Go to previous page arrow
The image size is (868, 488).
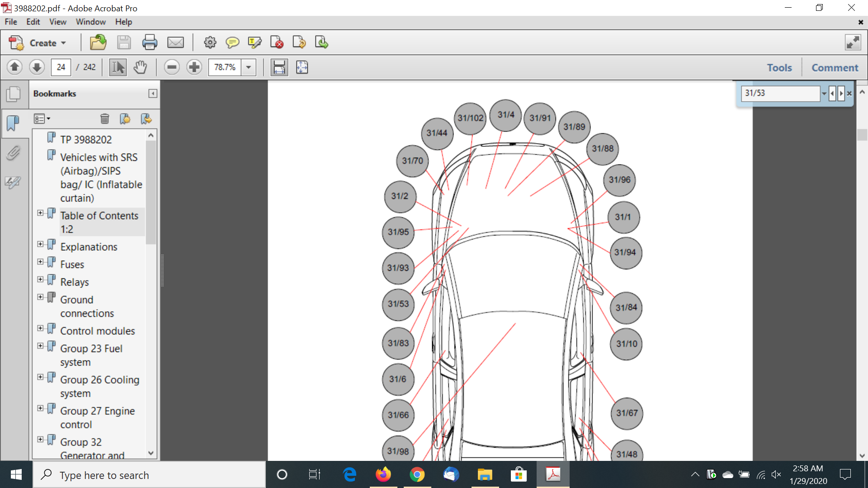[14, 67]
